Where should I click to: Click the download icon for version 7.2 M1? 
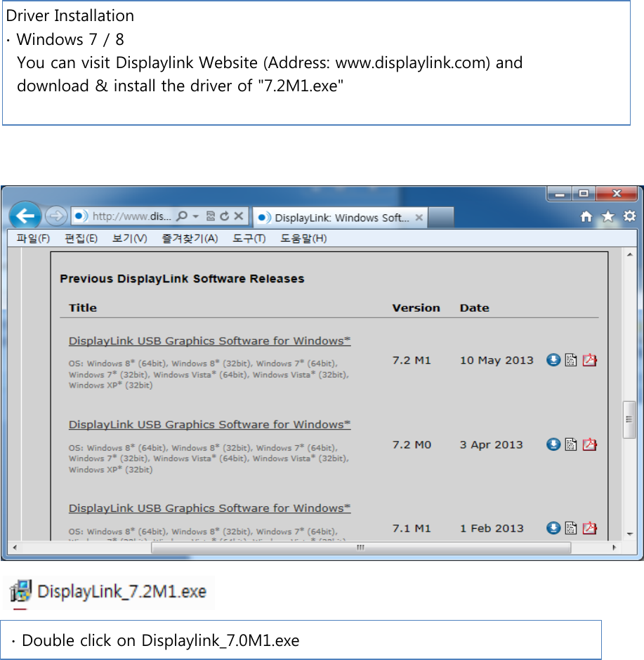click(x=553, y=360)
